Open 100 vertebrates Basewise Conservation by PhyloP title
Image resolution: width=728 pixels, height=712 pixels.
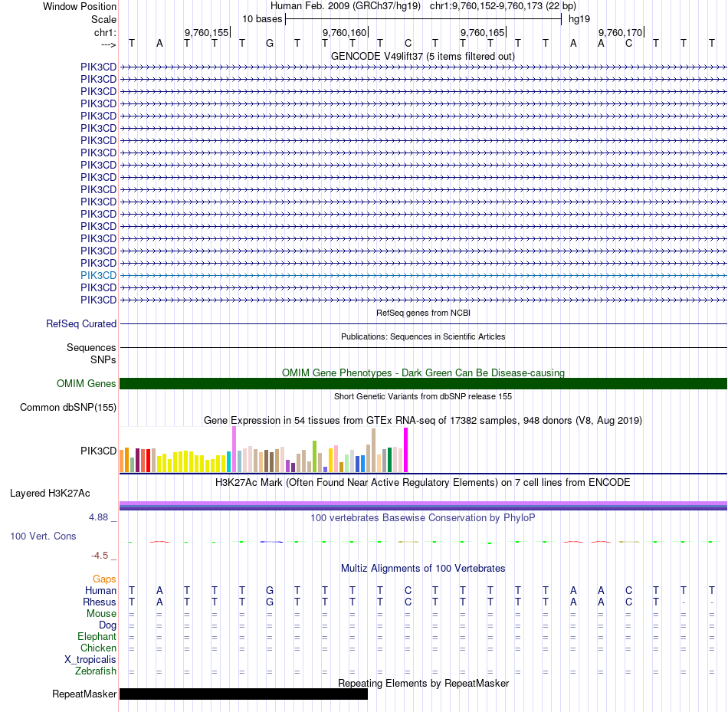(x=422, y=518)
